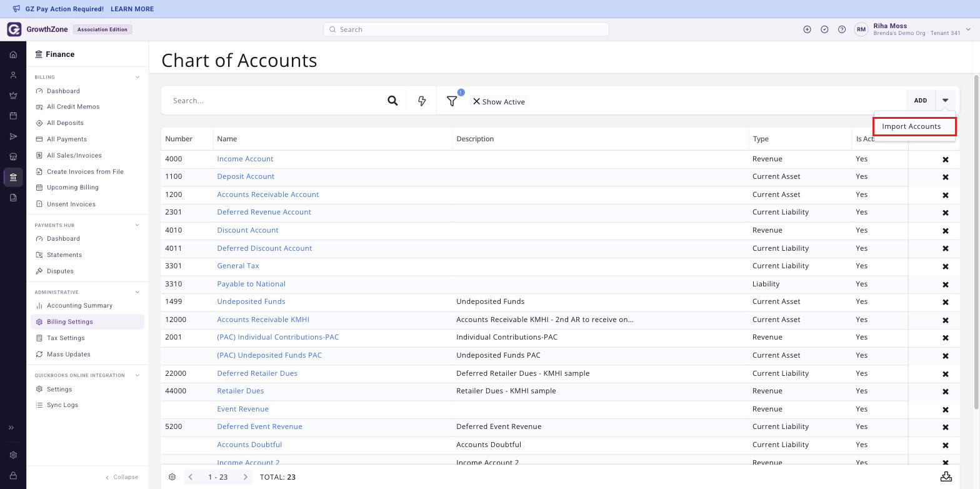This screenshot has height=489, width=980.
Task: Go to next page of results arrow
Action: click(246, 477)
